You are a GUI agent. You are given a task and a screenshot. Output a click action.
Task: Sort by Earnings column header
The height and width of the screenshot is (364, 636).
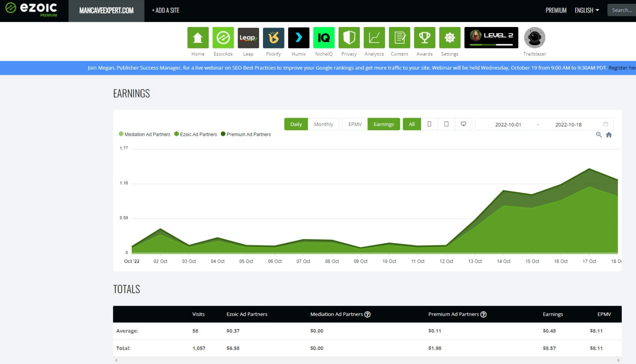(x=553, y=315)
